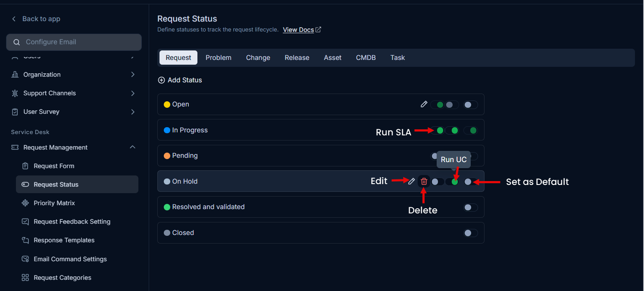The image size is (644, 291).
Task: Click the Service Desk section heading
Action: point(30,132)
